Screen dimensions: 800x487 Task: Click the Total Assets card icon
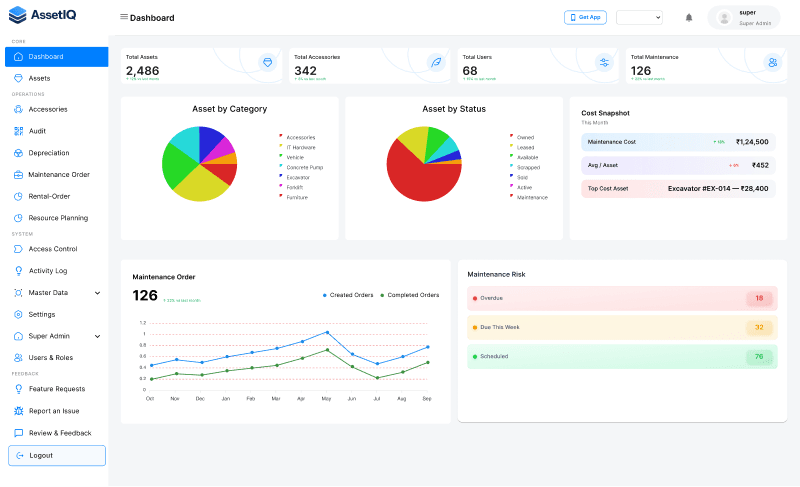pyautogui.click(x=267, y=62)
